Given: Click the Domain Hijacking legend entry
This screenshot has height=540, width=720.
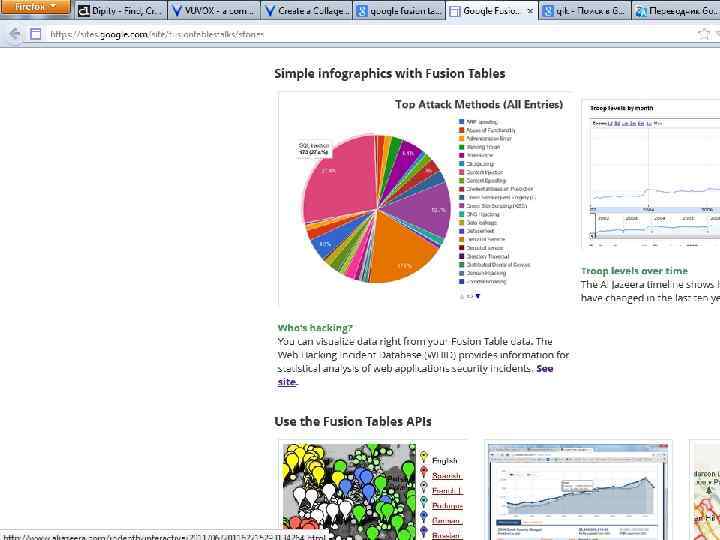Looking at the screenshot, I should [483, 273].
